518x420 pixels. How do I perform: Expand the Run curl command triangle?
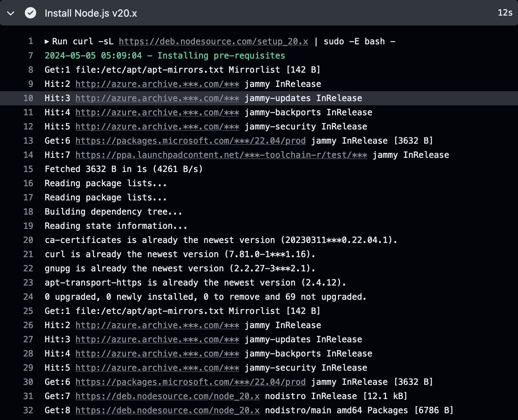point(47,42)
